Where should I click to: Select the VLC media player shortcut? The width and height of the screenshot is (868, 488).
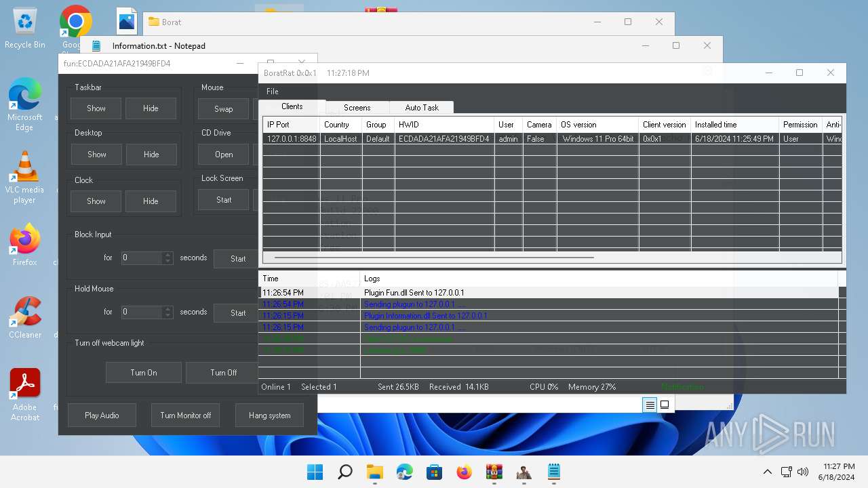coord(25,178)
